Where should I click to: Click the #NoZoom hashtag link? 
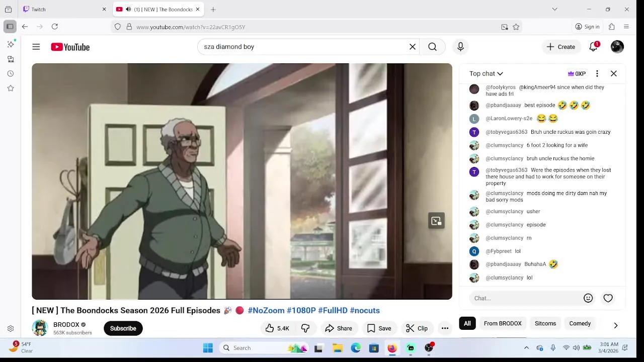pos(266,311)
